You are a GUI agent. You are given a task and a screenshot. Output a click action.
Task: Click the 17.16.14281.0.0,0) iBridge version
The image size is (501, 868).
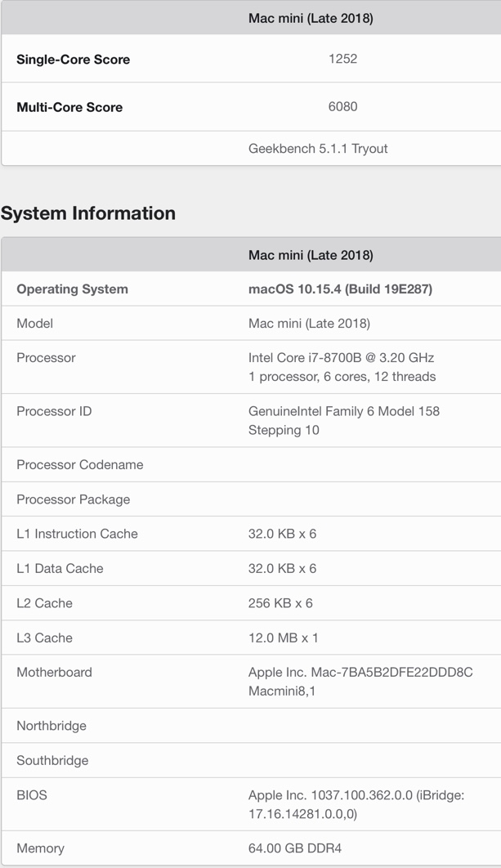point(302,814)
